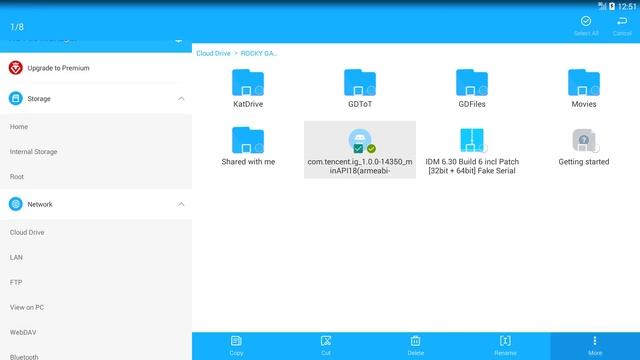Tap the com.tencent.ig APK file icon

360,139
